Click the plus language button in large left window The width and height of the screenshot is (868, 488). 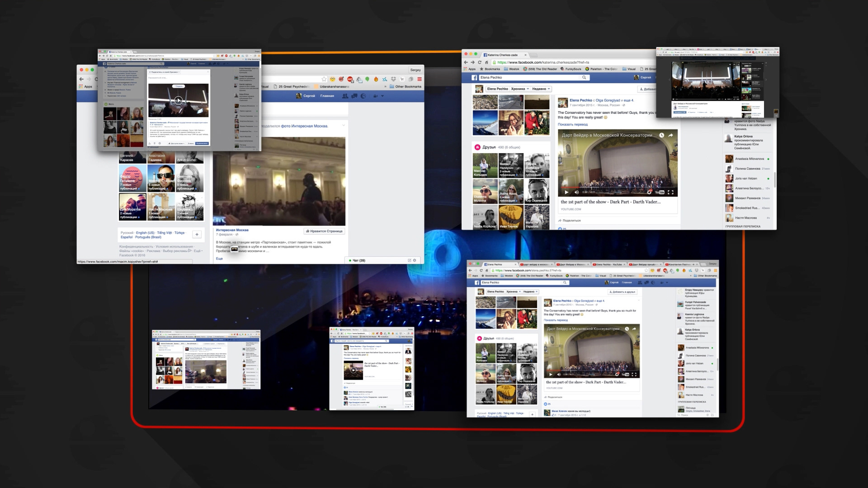pyautogui.click(x=197, y=234)
